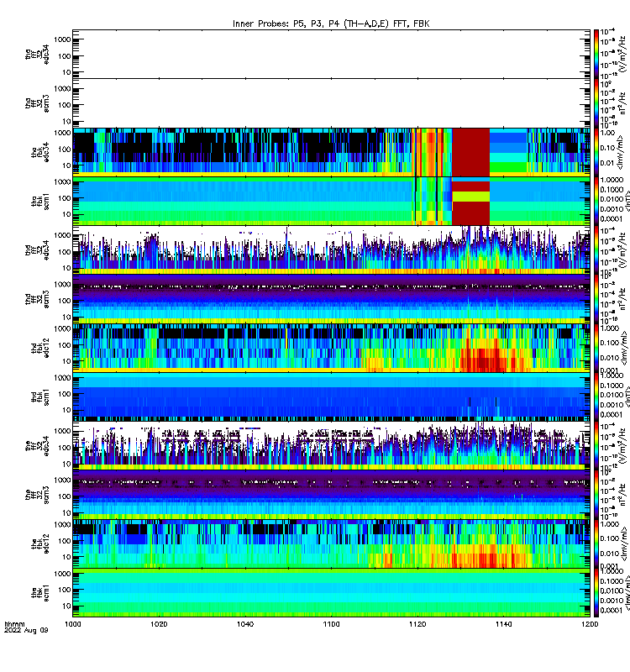Click the '1120' time tick label
Image resolution: width=630 pixels, height=672 pixels.
coord(417,624)
